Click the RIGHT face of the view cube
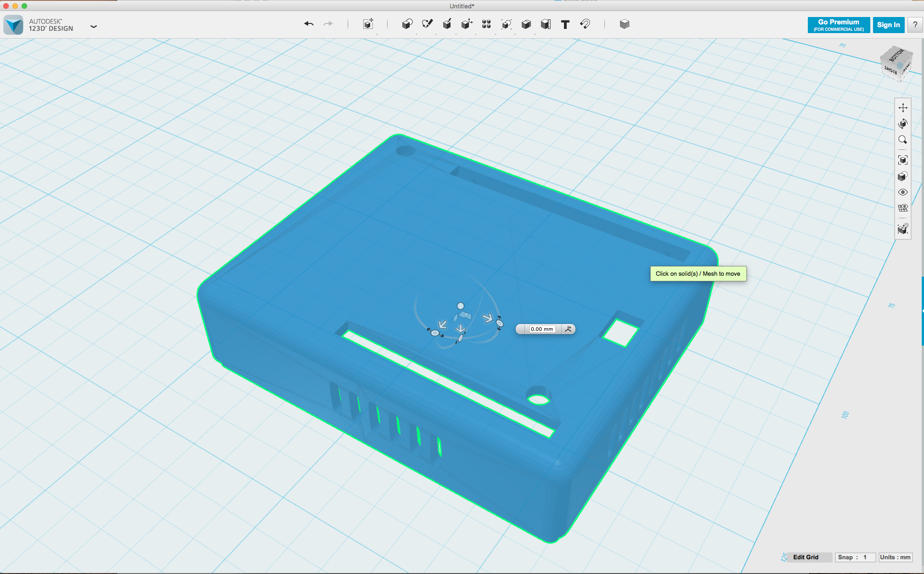924x574 pixels. click(x=890, y=70)
